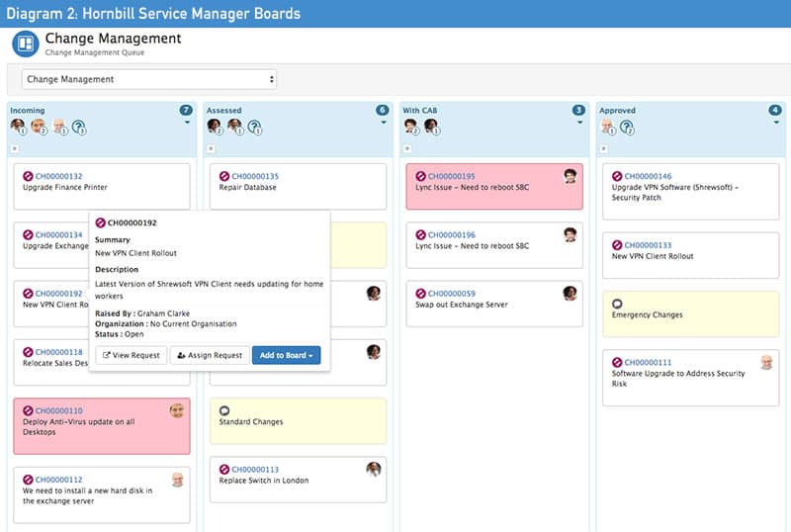Filter Incoming by second user avatar
Screen dimensions: 791x532
(x=39, y=127)
